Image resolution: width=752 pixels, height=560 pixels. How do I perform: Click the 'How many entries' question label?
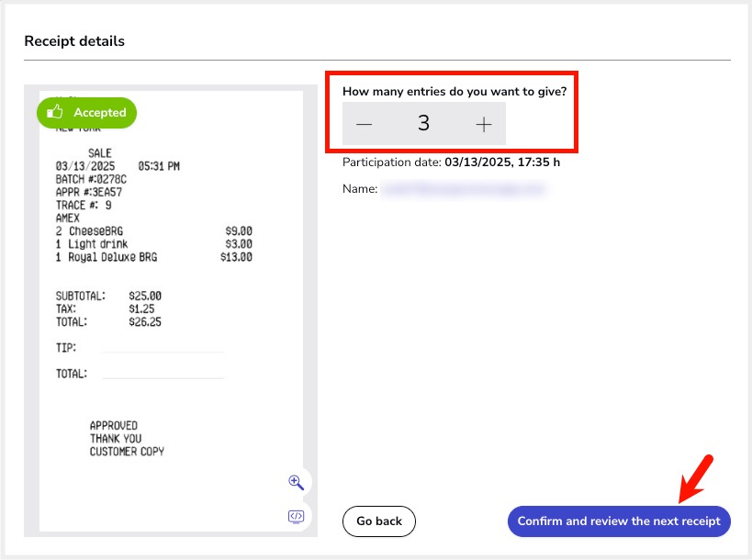coord(455,92)
